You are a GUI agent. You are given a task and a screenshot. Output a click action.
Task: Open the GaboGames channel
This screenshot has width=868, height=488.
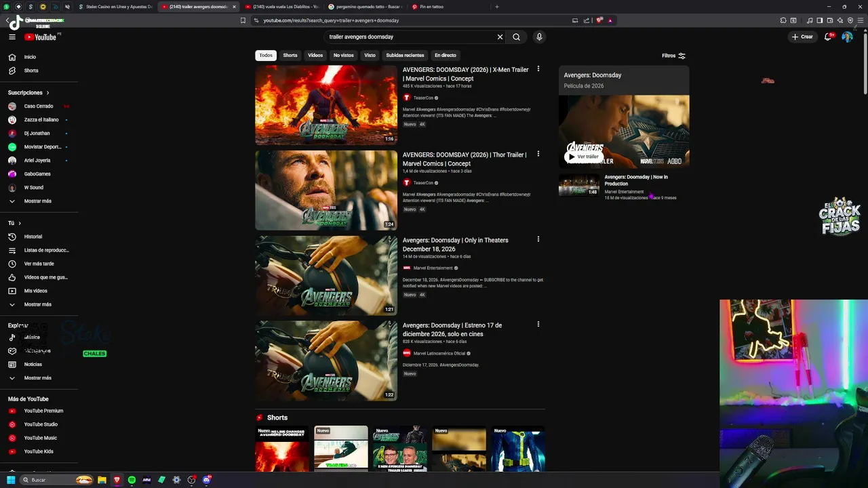[x=37, y=174]
